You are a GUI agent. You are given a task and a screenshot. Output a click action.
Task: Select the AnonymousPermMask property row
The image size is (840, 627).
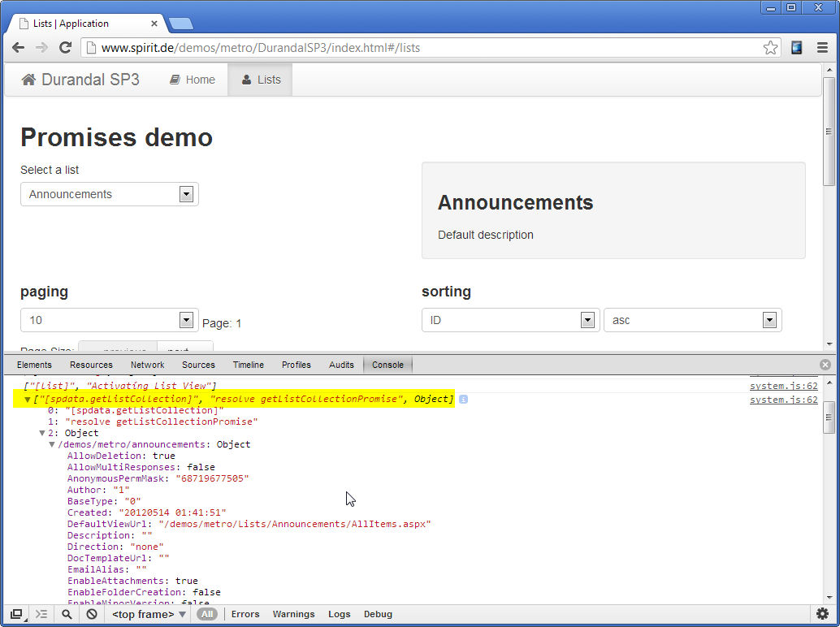point(158,478)
